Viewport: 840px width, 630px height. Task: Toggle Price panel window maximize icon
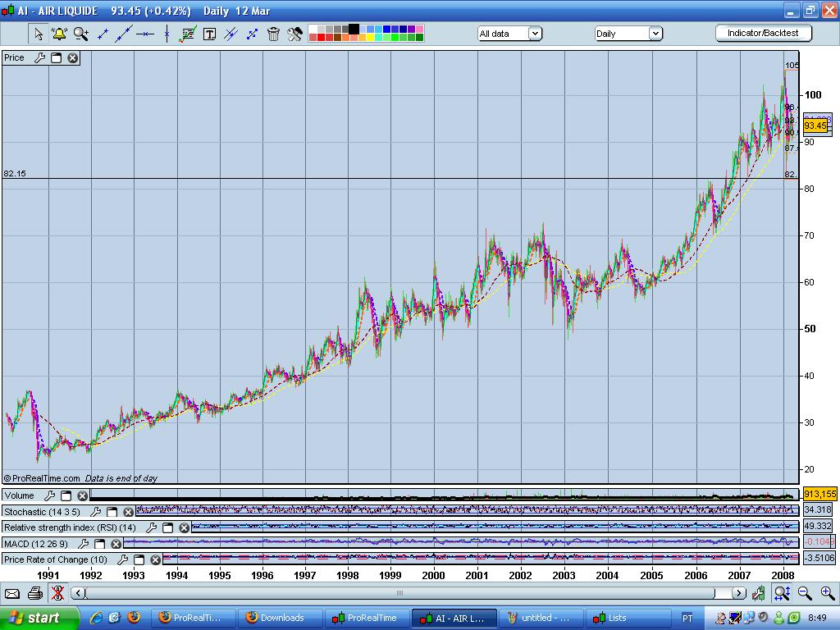click(57, 58)
